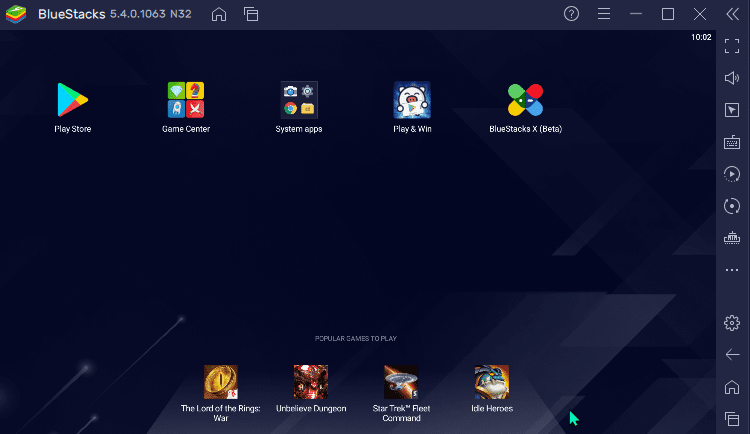Click the 10:02 clock
The height and width of the screenshot is (434, 750).
pyautogui.click(x=701, y=37)
